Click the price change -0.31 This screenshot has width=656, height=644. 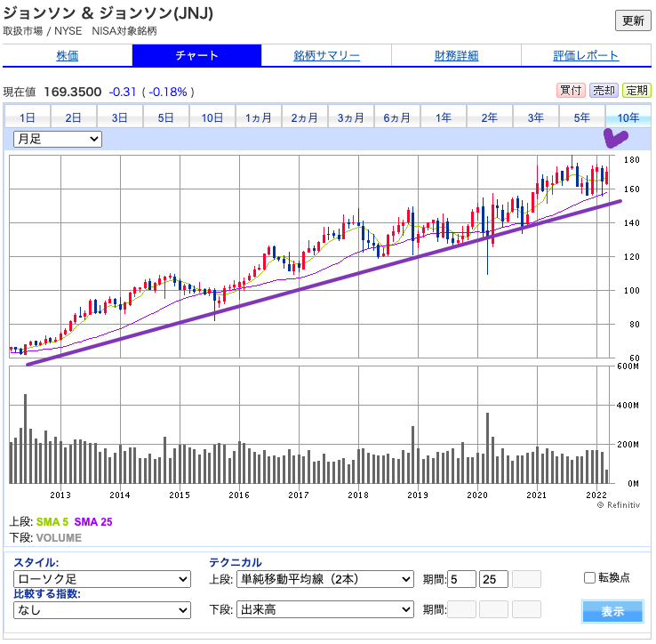tap(123, 92)
